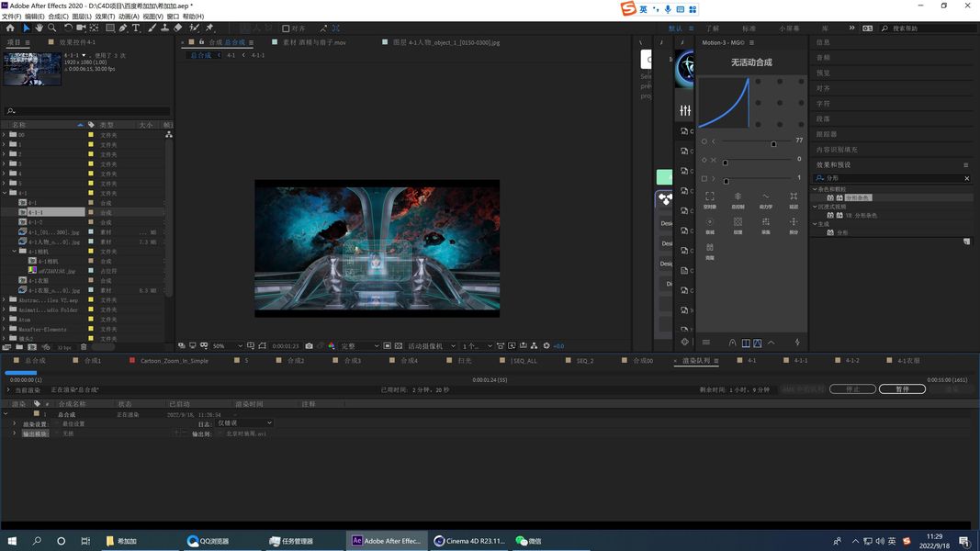Screen dimensions: 980x551
Task: Select the Roto Brush tool
Action: (195, 28)
